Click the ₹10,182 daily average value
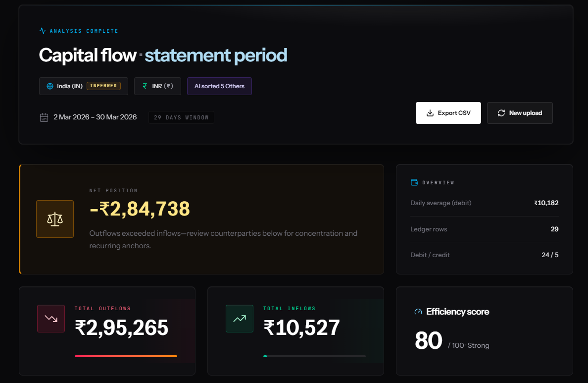Image resolution: width=588 pixels, height=383 pixels. (x=546, y=203)
